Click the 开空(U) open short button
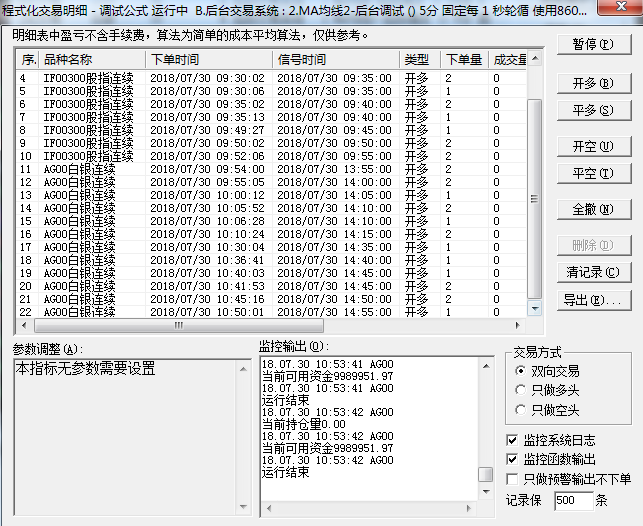 [x=593, y=146]
